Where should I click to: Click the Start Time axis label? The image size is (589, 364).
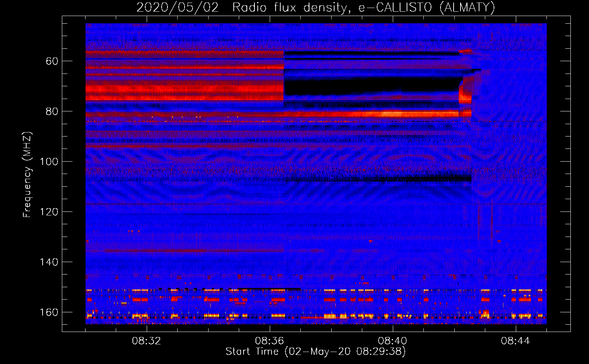point(316,352)
